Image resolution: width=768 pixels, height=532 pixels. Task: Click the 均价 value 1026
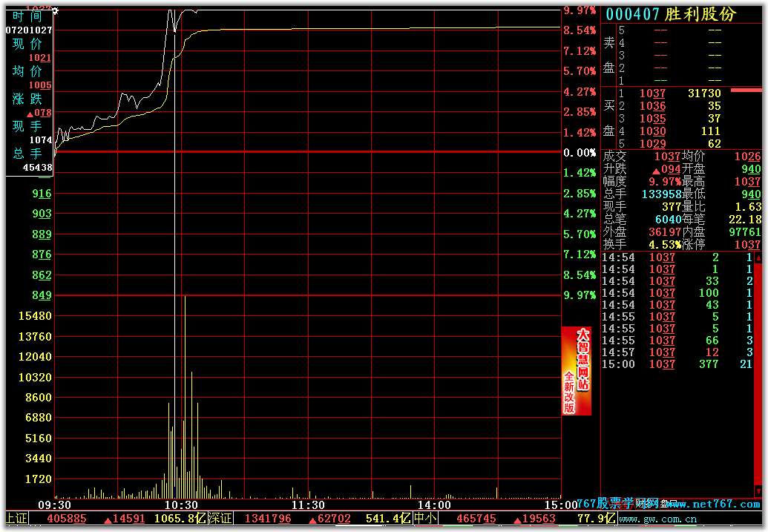click(747, 157)
